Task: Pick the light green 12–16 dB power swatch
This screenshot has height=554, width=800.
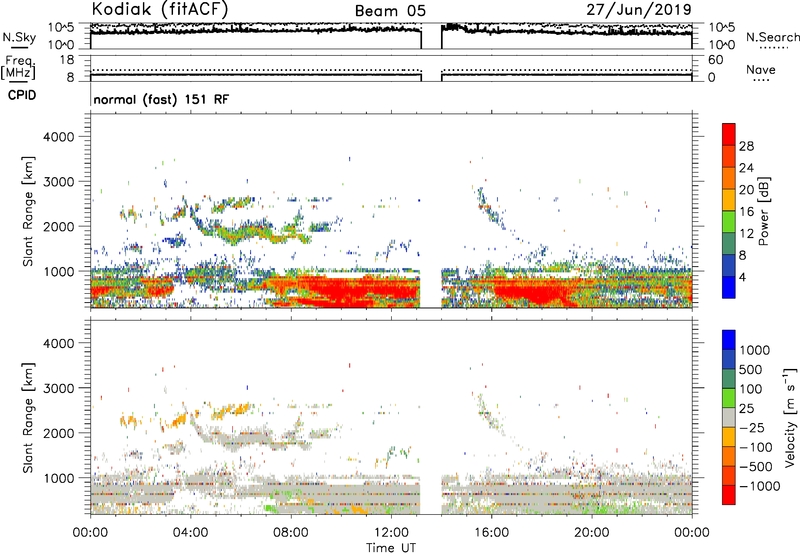Action: click(729, 221)
